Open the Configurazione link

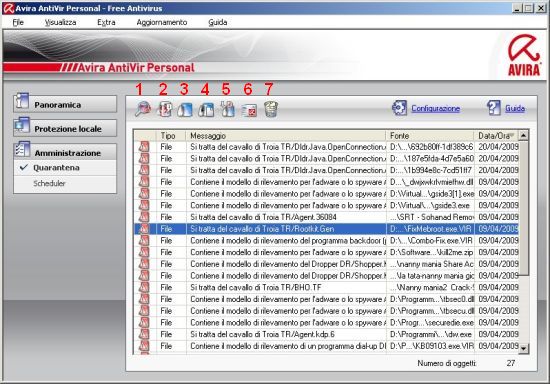[435, 108]
